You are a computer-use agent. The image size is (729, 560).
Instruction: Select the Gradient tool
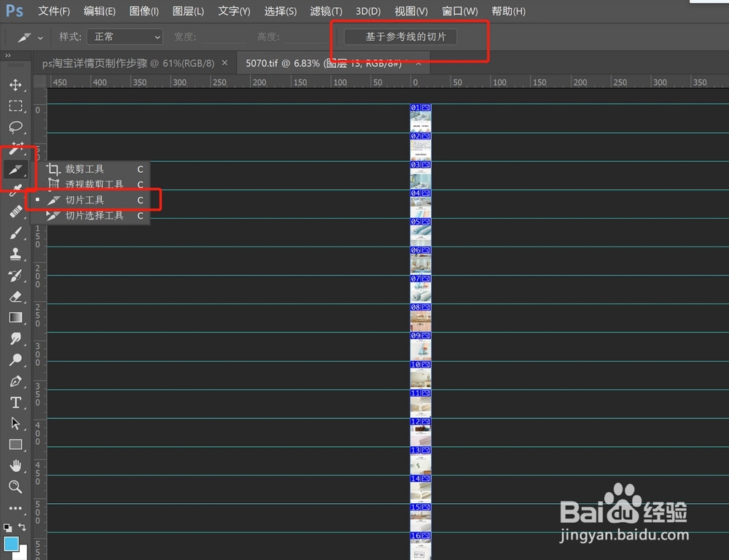pos(16,317)
